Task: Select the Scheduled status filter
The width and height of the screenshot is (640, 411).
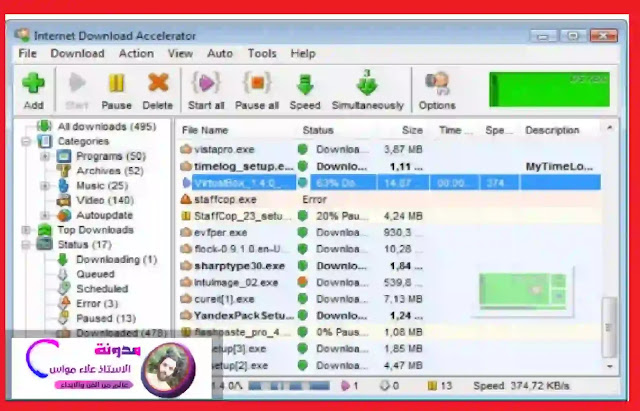Action: pos(102,289)
